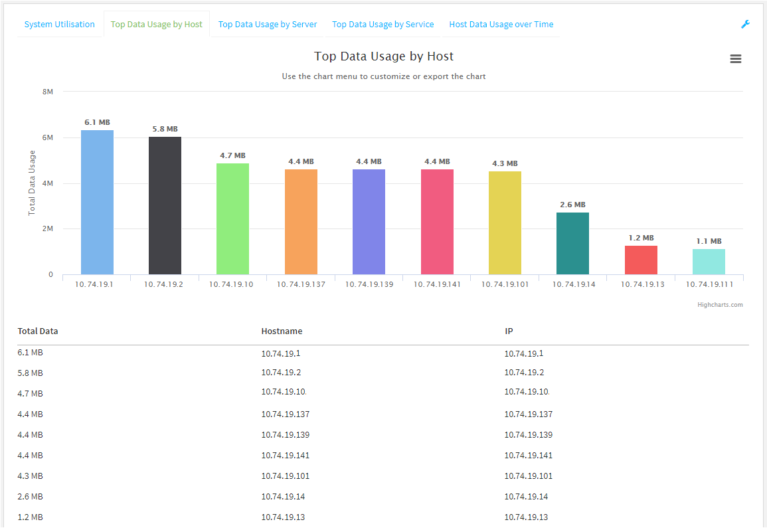Click the 4.3 MB table row entry
The height and width of the screenshot is (532, 767).
25,476
